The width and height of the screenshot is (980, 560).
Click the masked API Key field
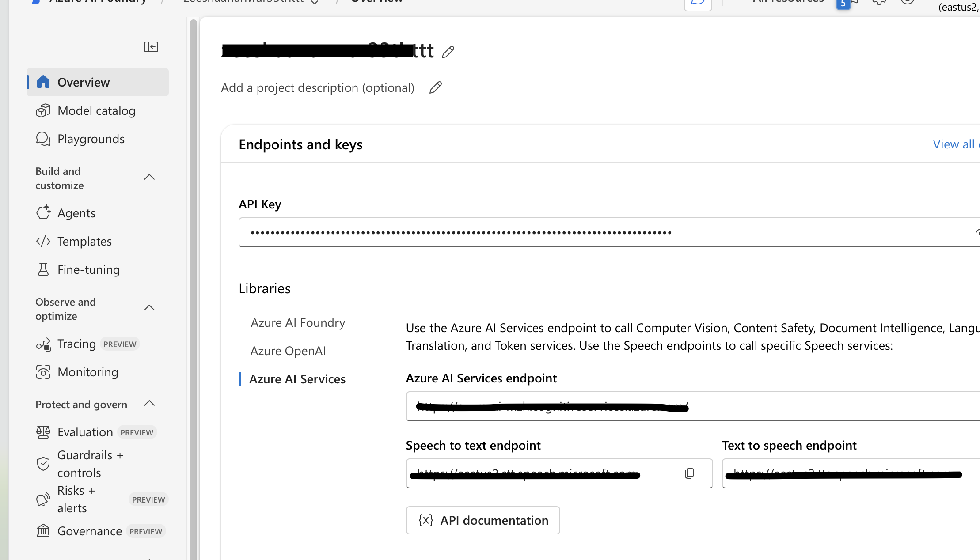[609, 232]
